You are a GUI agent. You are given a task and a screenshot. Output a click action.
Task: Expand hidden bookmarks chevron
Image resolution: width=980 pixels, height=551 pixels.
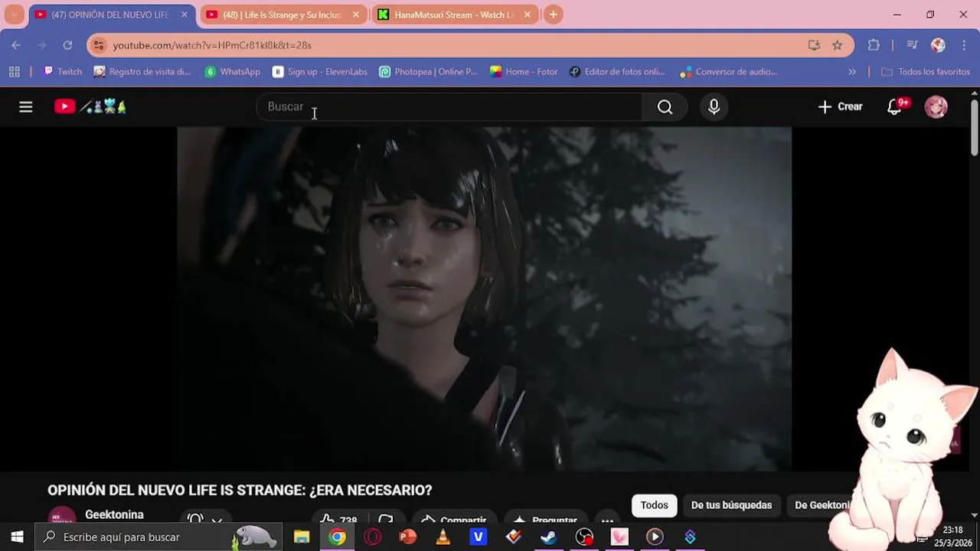852,72
